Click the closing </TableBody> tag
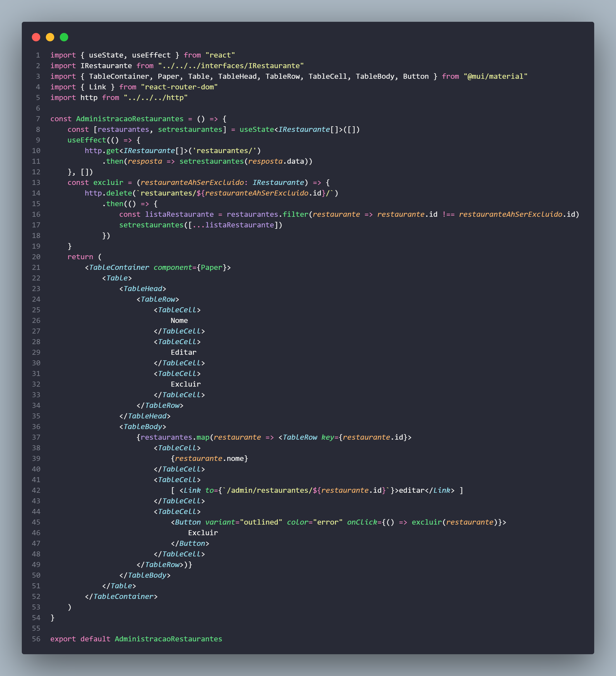The image size is (616, 676). point(144,575)
